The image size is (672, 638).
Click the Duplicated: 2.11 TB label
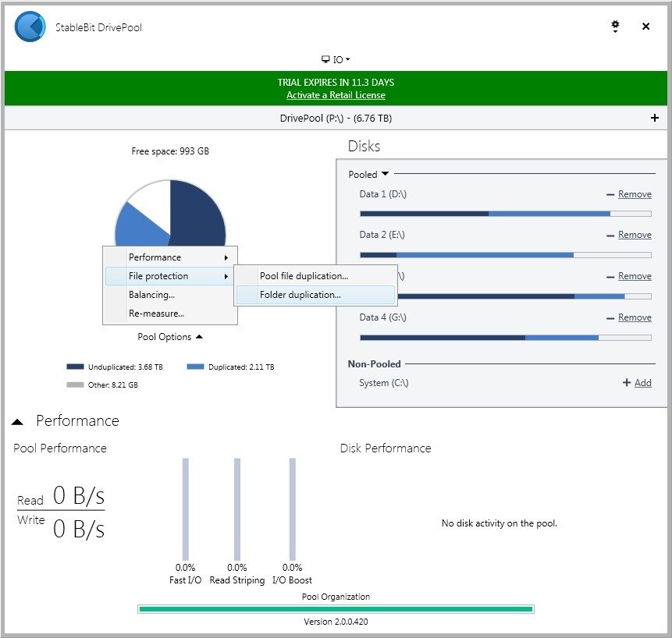click(x=241, y=367)
